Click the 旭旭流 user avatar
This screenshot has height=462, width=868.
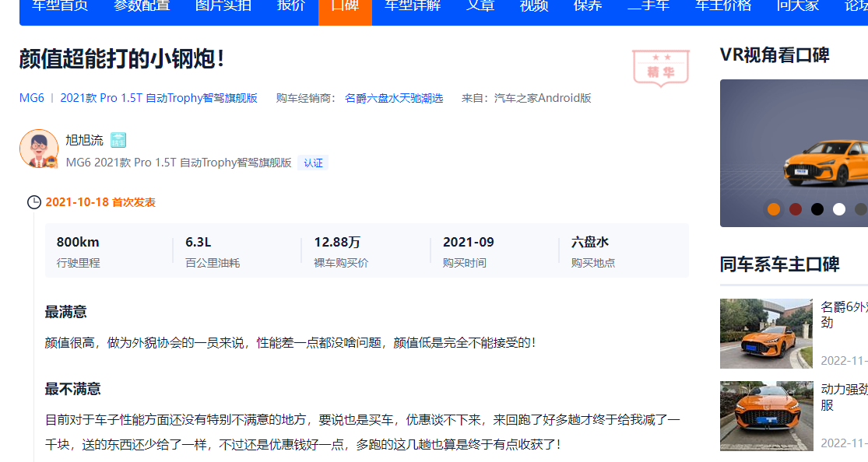38,149
